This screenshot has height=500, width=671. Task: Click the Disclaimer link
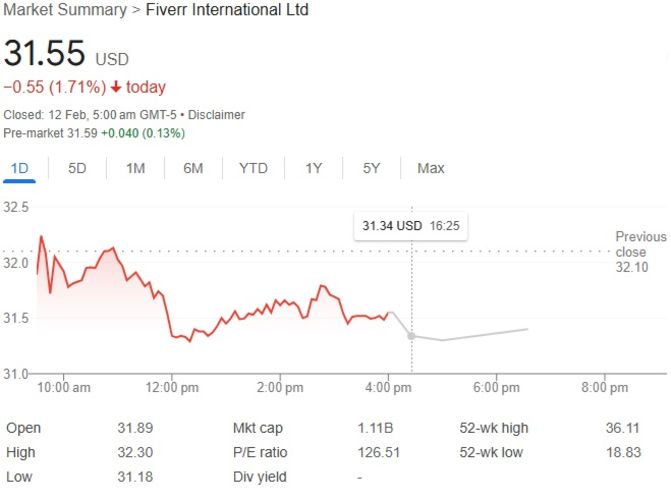(218, 115)
